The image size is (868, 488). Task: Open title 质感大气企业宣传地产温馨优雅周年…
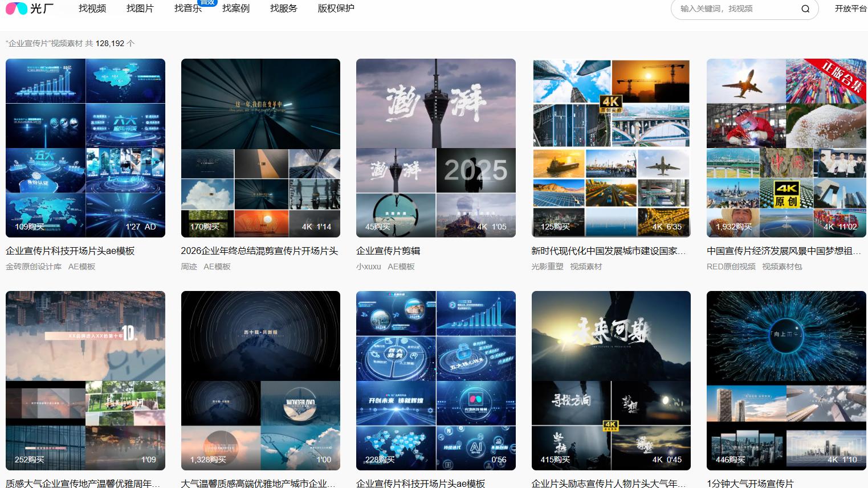click(x=83, y=483)
